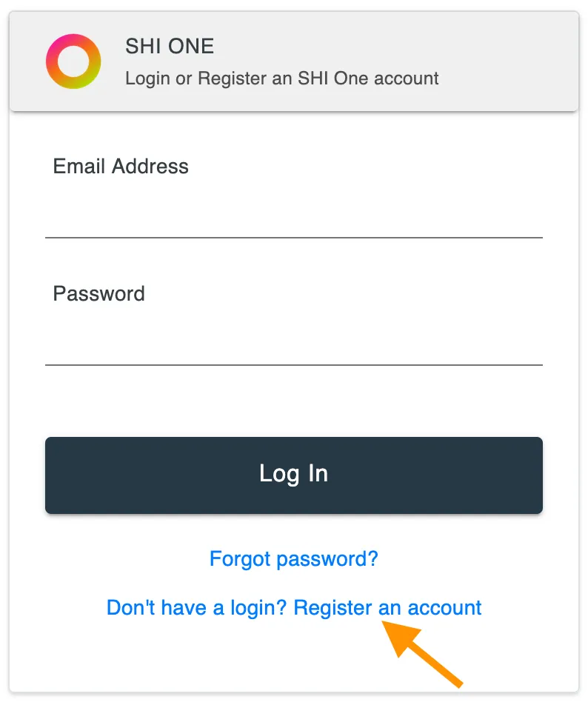The height and width of the screenshot is (705, 588).
Task: Click the Email Address label
Action: coord(121,167)
